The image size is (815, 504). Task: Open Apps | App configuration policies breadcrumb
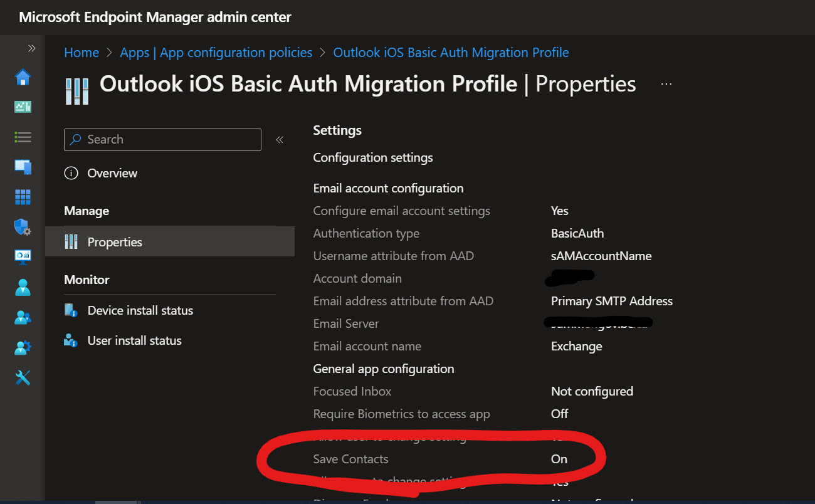point(216,53)
